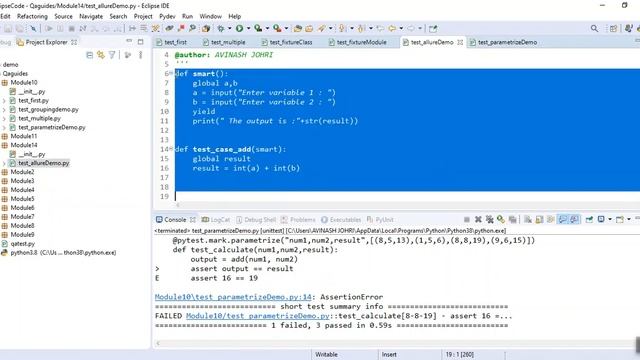Click the Open Task icon

pos(309,29)
